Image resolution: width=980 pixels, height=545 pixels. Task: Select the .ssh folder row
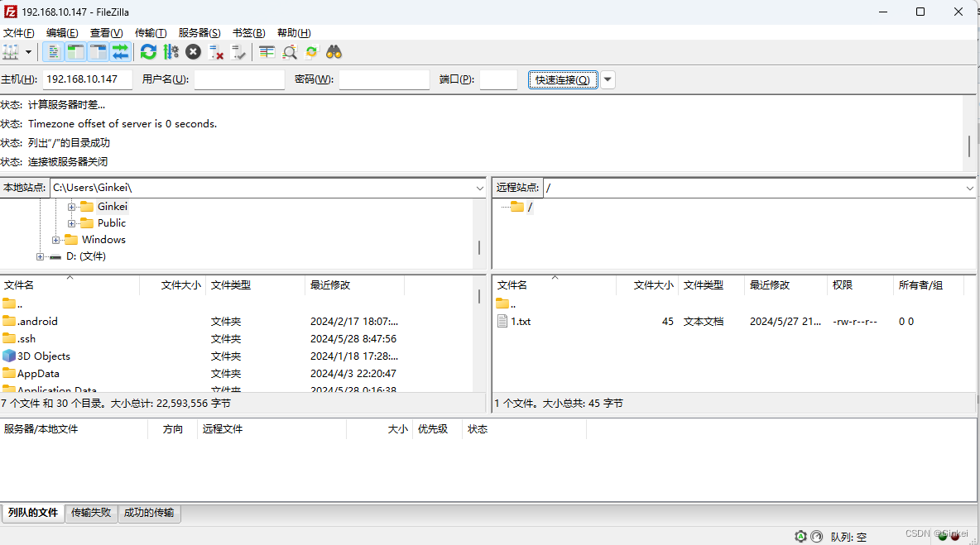236,339
